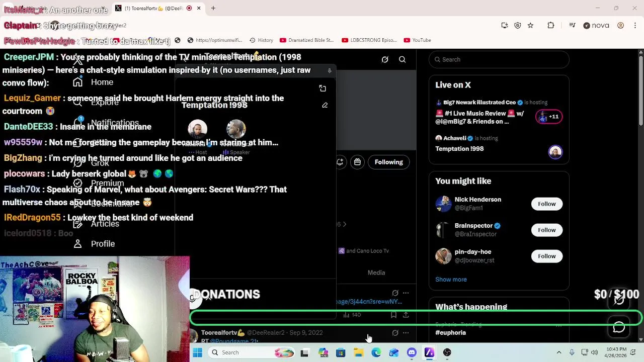Image resolution: width=644 pixels, height=362 pixels.
Task: Open the browser extensions puzzle icon
Action: pos(551,26)
